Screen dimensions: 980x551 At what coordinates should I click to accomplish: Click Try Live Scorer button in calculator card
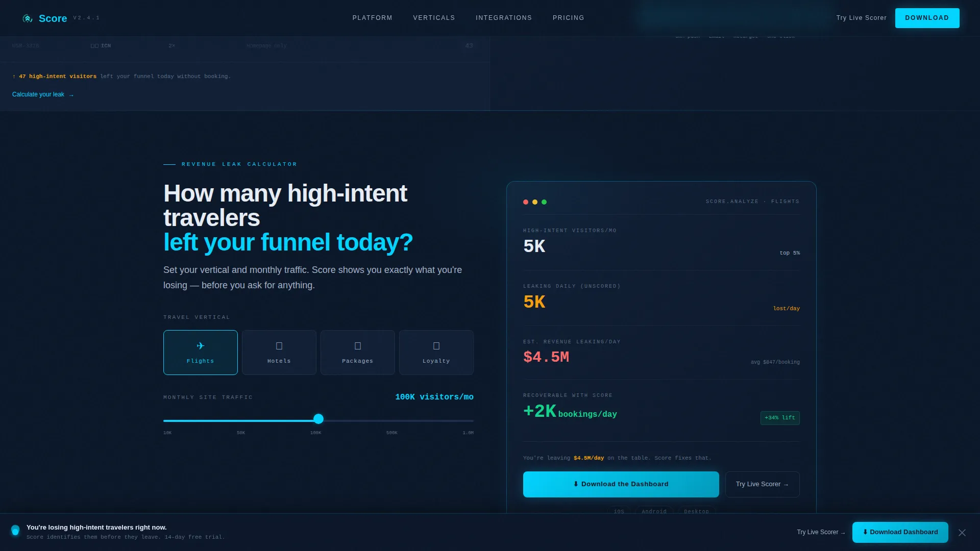[762, 484]
